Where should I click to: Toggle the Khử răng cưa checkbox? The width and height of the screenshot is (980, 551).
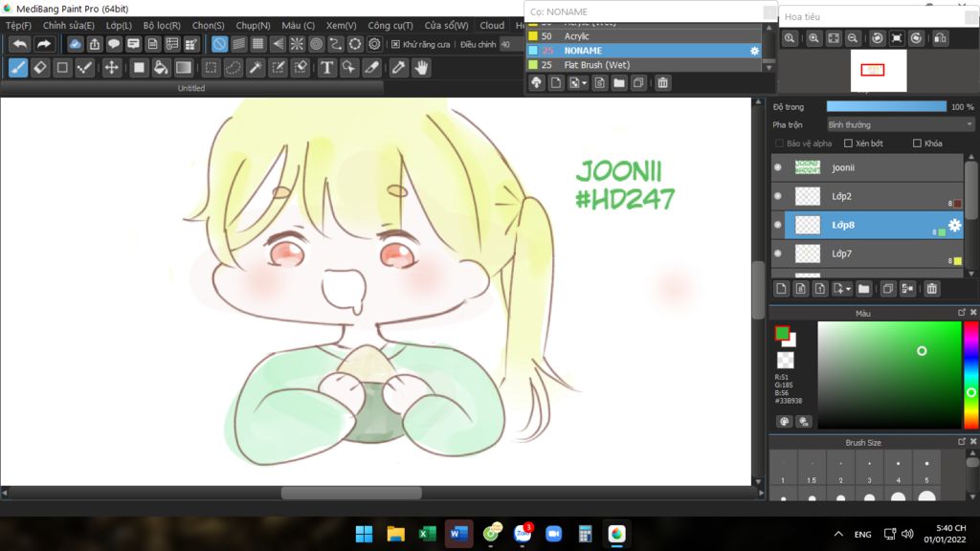click(x=395, y=44)
